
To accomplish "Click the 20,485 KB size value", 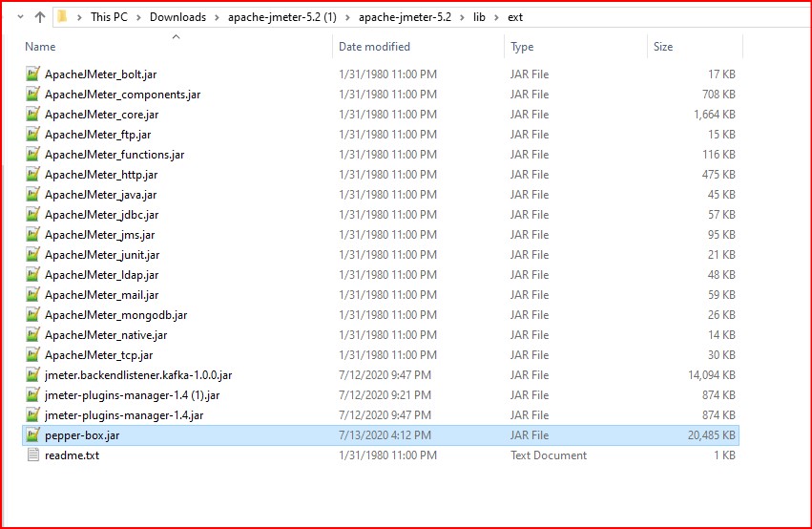I will 712,435.
